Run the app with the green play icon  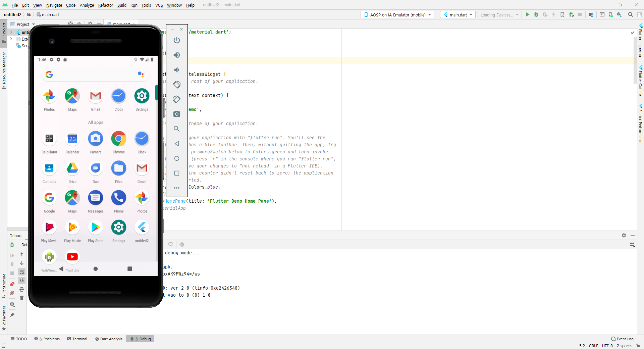pyautogui.click(x=528, y=15)
